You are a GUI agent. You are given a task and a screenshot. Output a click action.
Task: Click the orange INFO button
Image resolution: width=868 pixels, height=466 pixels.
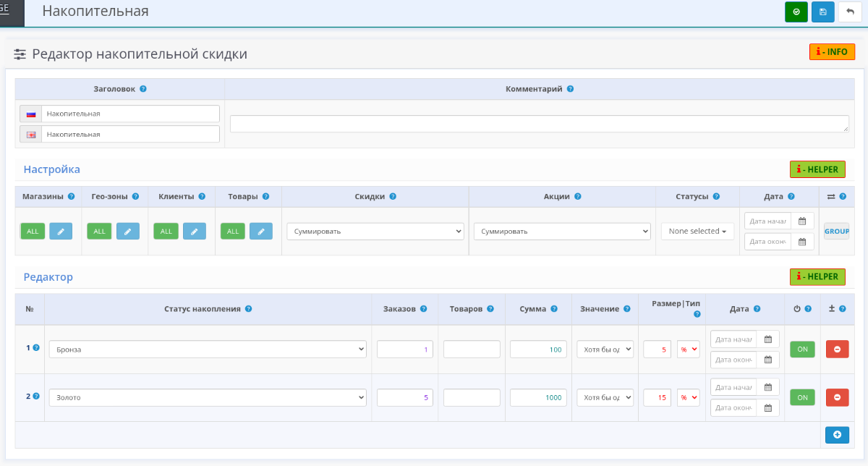[x=832, y=52]
